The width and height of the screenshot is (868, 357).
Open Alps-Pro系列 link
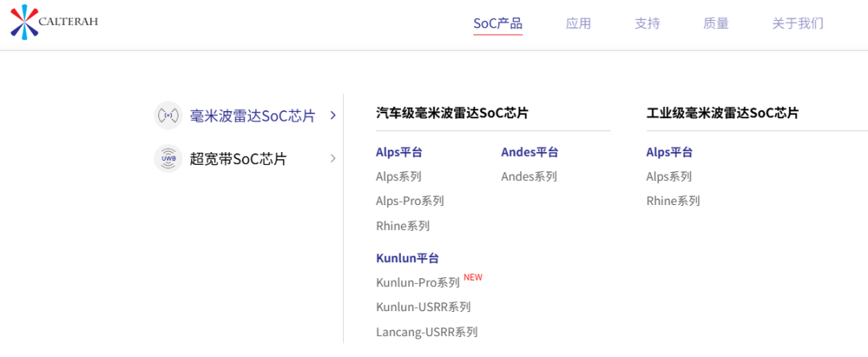(410, 201)
